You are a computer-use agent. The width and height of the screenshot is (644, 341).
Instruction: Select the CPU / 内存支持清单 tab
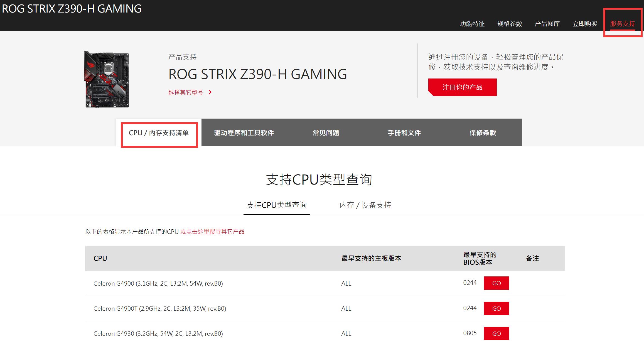pos(159,133)
